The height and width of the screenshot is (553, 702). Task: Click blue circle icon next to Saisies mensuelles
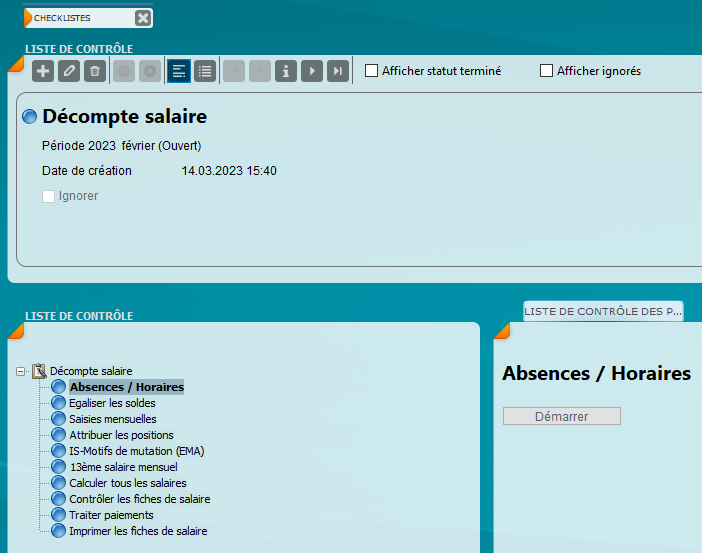tap(58, 419)
